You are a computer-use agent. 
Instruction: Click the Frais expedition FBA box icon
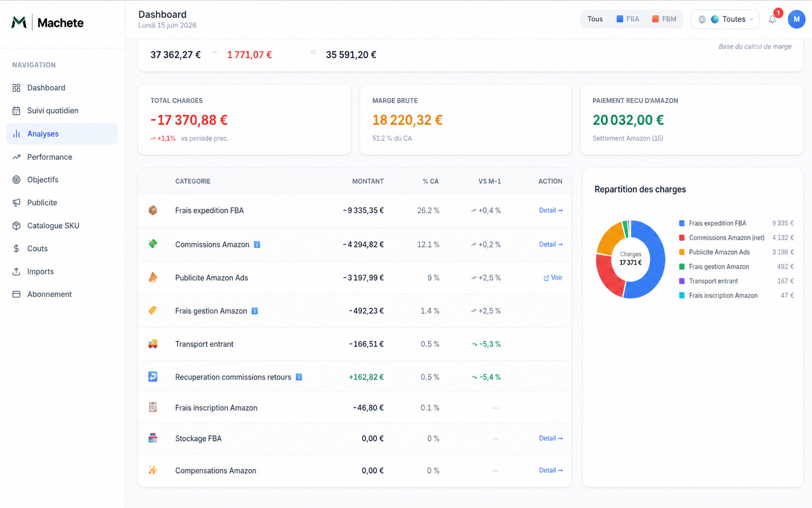click(153, 210)
